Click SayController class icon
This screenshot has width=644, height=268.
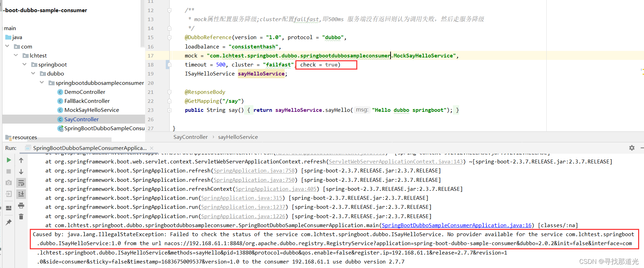coord(60,119)
